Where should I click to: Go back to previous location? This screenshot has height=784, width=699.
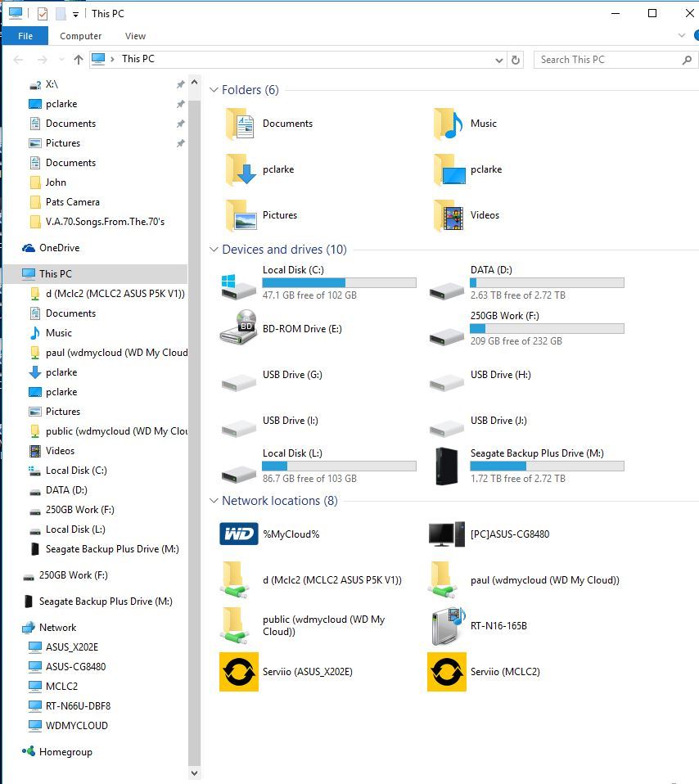19,60
